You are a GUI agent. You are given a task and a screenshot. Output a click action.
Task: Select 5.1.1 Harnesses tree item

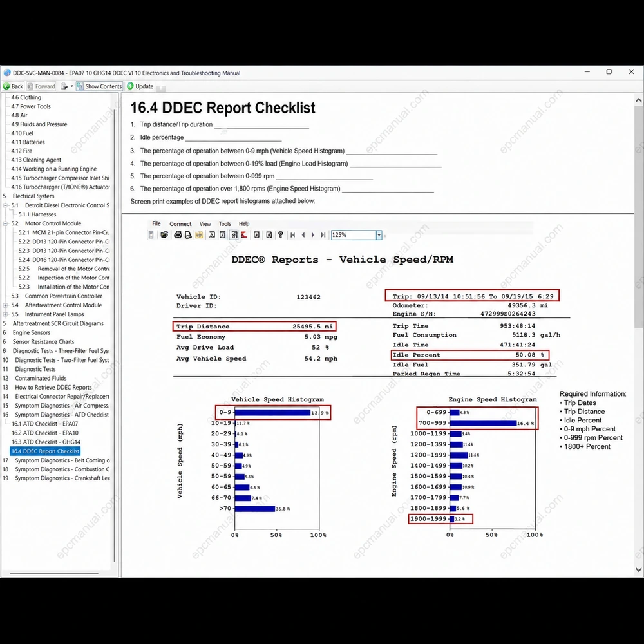click(37, 214)
